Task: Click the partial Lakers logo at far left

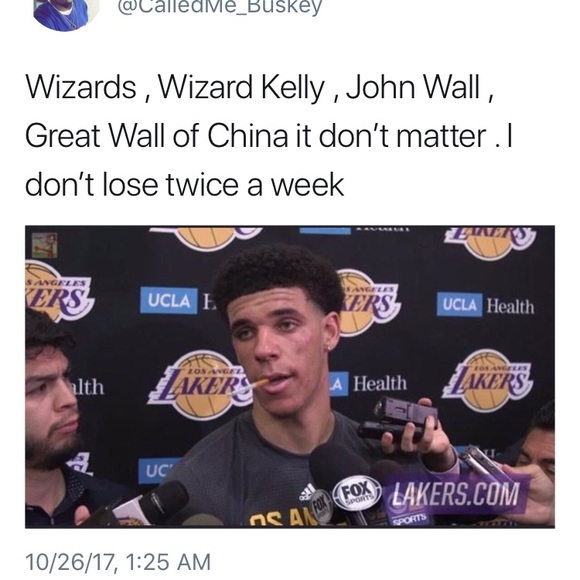Action: (58, 290)
